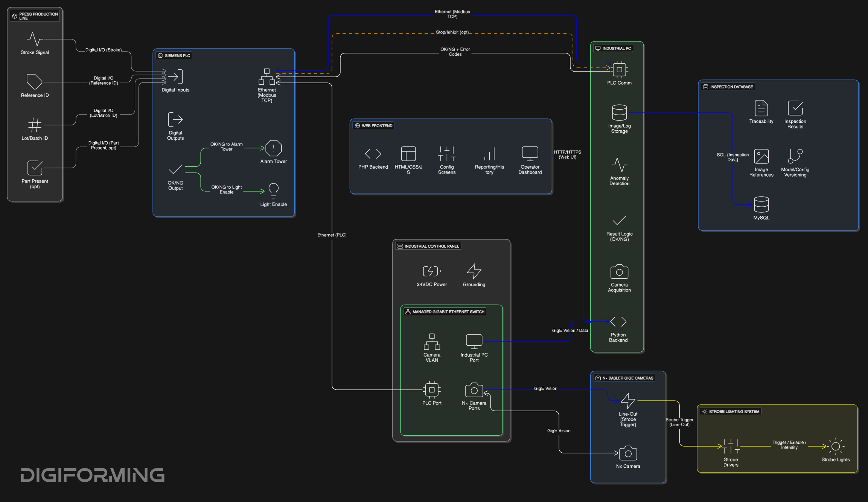Select the Strobe Drivers sliders icon
868x502 pixels.
tap(731, 446)
